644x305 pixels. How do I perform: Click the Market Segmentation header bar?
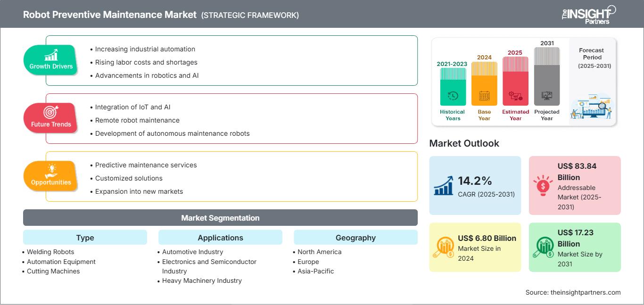(x=220, y=218)
